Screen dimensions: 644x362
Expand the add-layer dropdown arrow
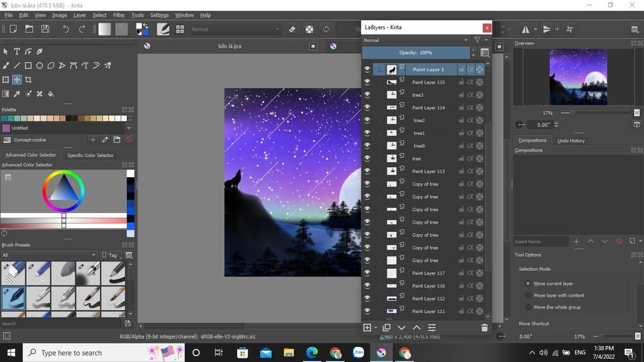(375, 327)
